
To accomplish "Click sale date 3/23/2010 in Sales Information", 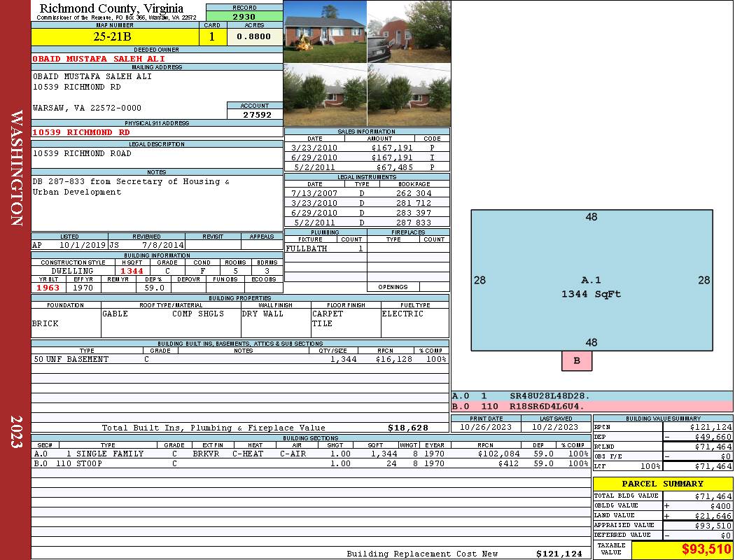I will (314, 148).
